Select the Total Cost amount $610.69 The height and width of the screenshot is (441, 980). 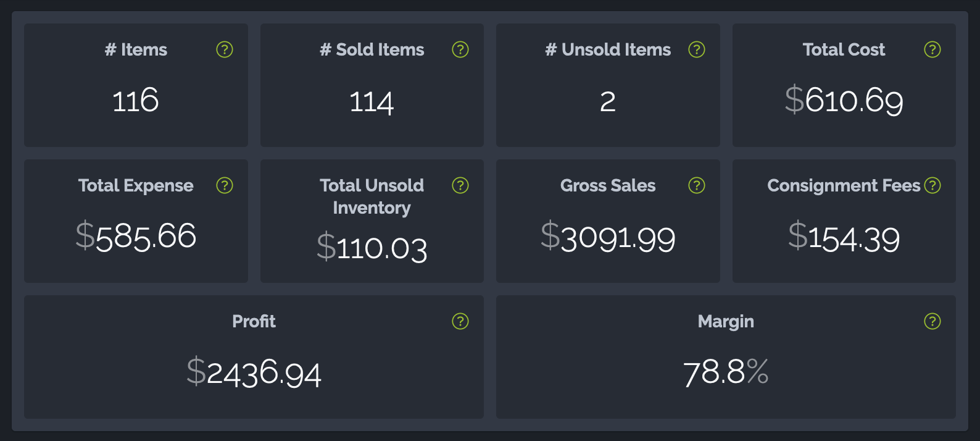click(x=844, y=100)
